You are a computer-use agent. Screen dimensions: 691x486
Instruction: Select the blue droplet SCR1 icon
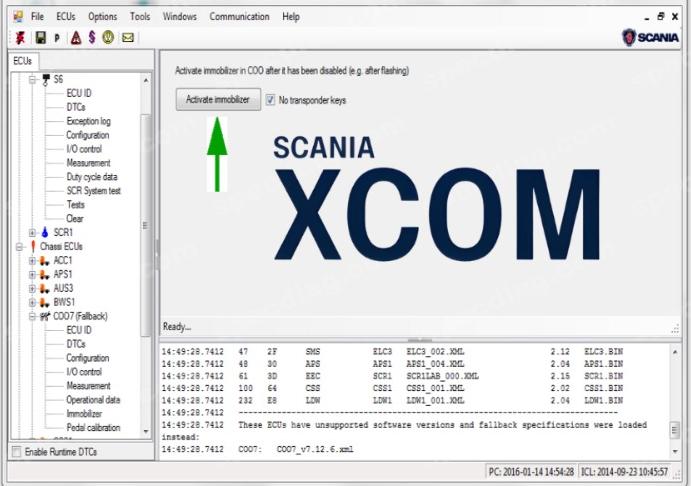(45, 232)
